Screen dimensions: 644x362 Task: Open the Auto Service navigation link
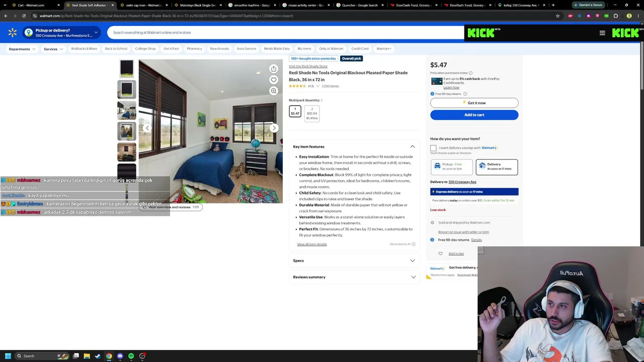pyautogui.click(x=247, y=49)
